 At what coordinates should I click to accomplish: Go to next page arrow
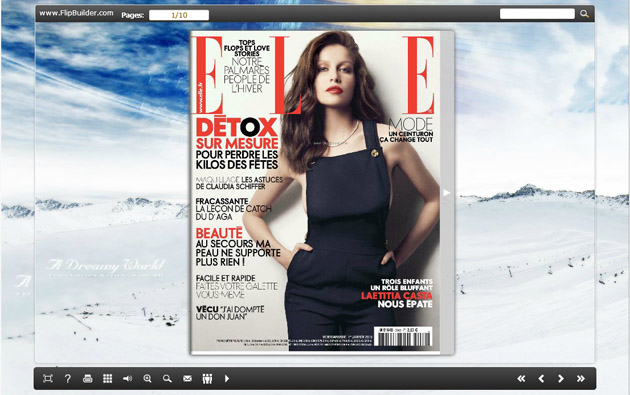pyautogui.click(x=561, y=379)
